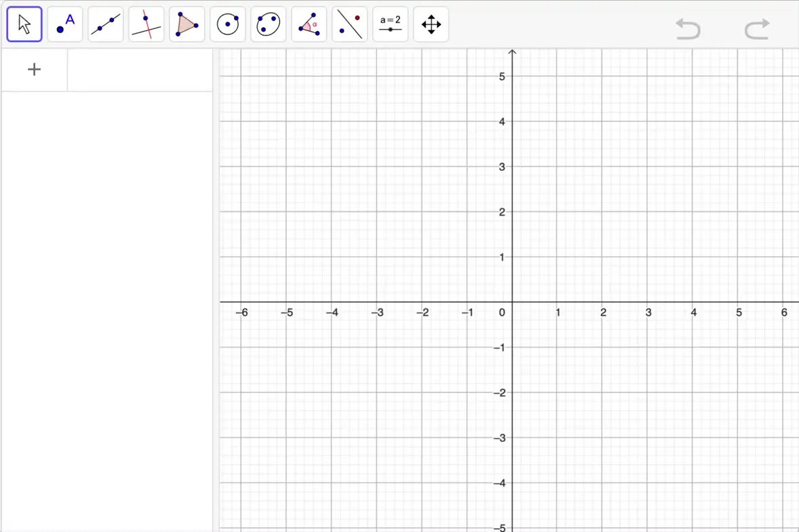
Task: Select the Reflect about Line tool
Action: click(350, 24)
